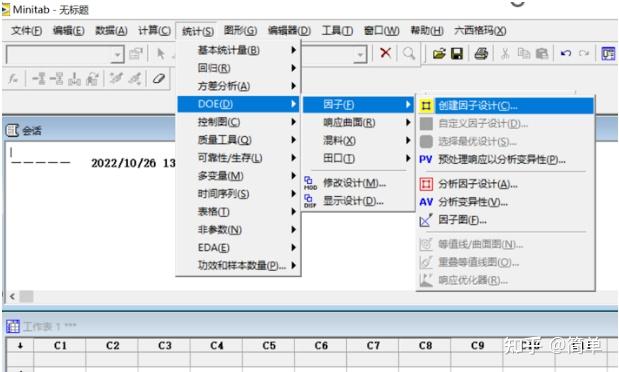Select 创建因子设计(C)... menu entry

506,105
